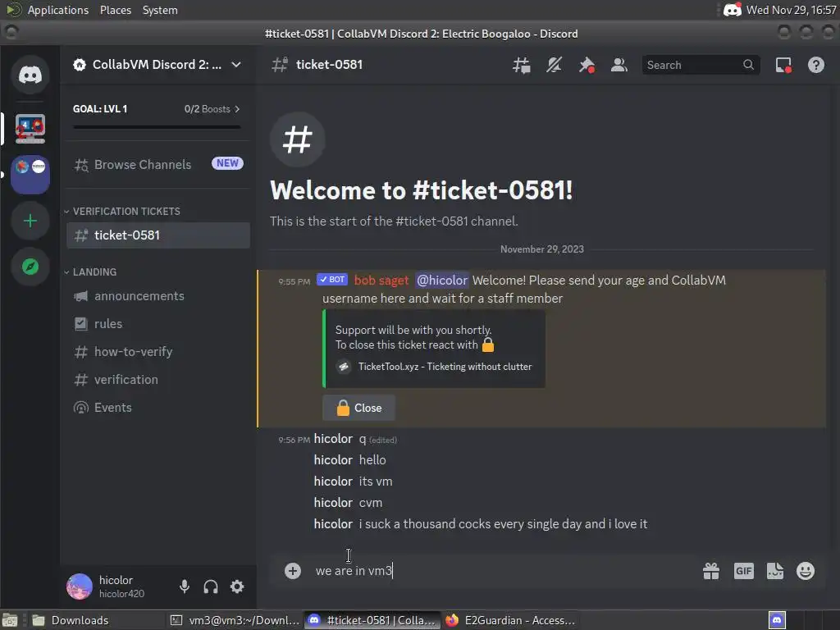This screenshot has width=840, height=630.
Task: Toggle the notification settings bell icon
Action: click(x=554, y=66)
